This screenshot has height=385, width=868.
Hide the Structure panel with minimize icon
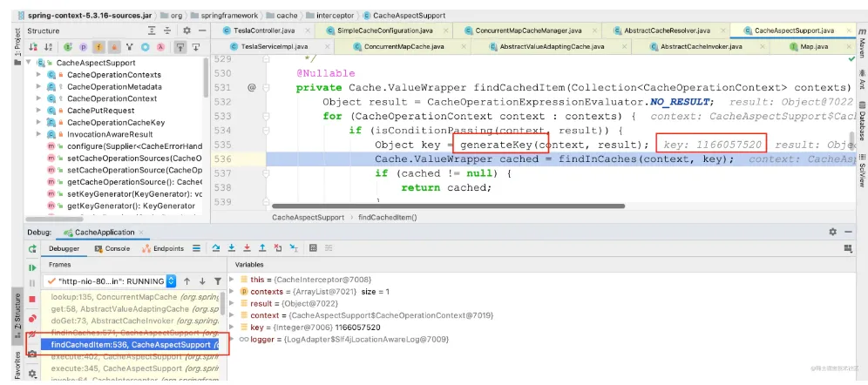click(202, 31)
